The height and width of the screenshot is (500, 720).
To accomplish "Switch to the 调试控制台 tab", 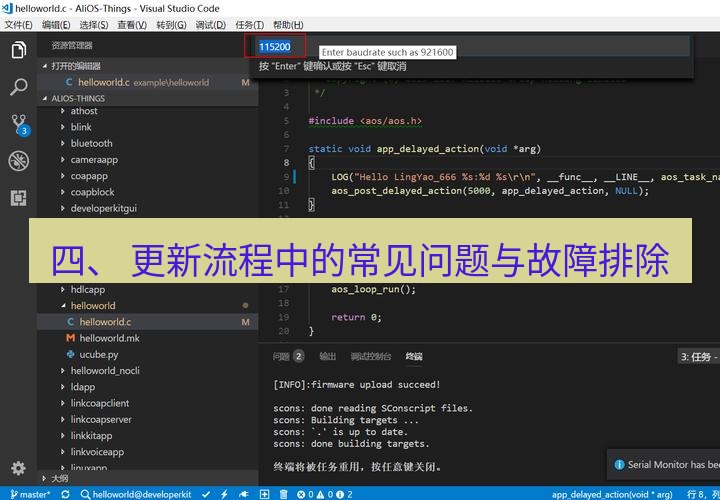I will tap(371, 356).
